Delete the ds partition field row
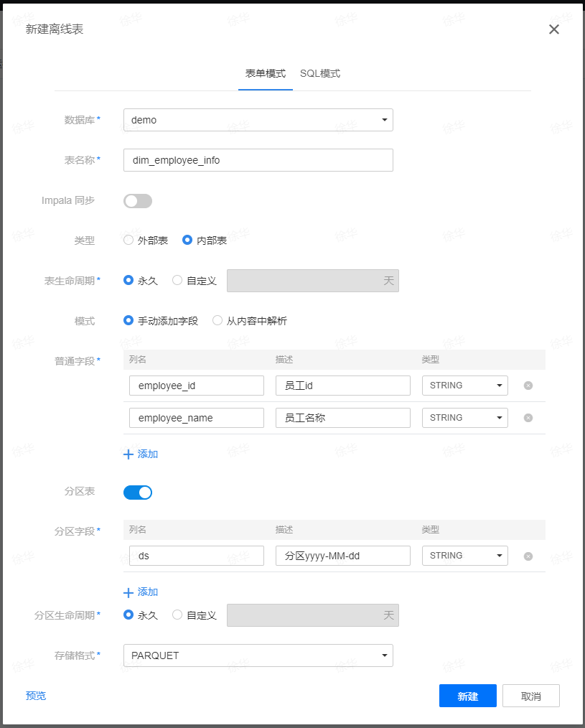The width and height of the screenshot is (585, 728). pos(528,556)
